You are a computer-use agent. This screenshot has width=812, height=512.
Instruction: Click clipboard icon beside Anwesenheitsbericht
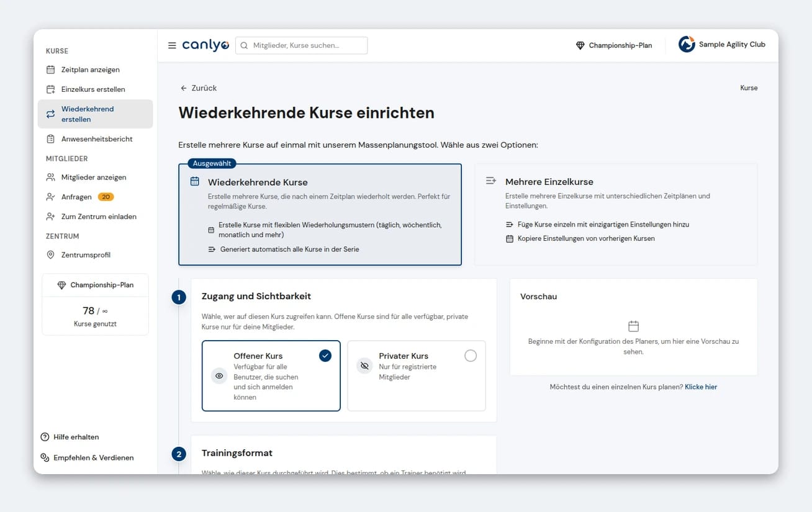point(51,139)
